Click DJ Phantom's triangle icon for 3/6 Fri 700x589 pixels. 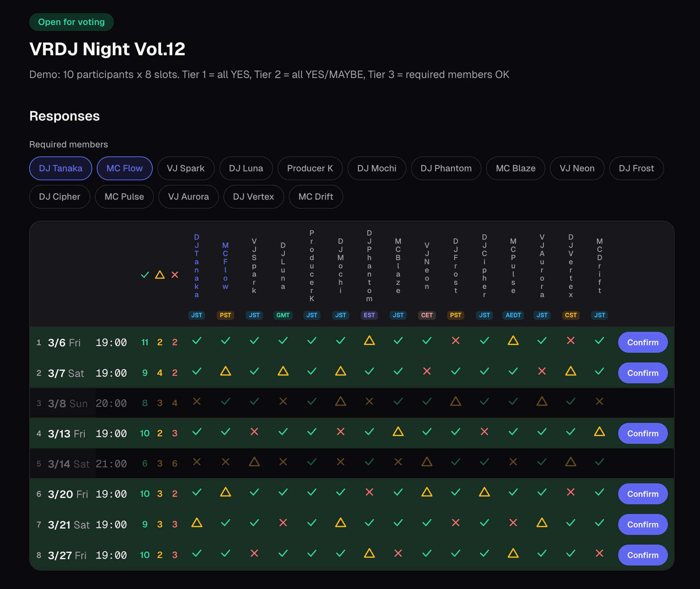369,342
